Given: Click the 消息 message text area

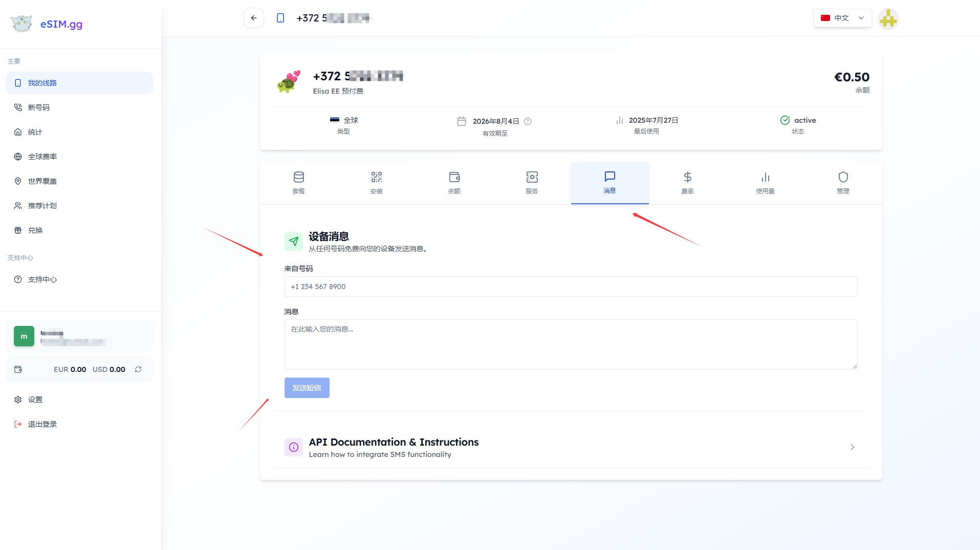Looking at the screenshot, I should (571, 344).
